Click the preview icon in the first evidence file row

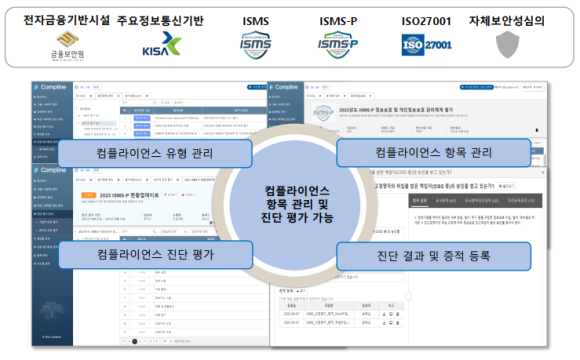[391, 314]
